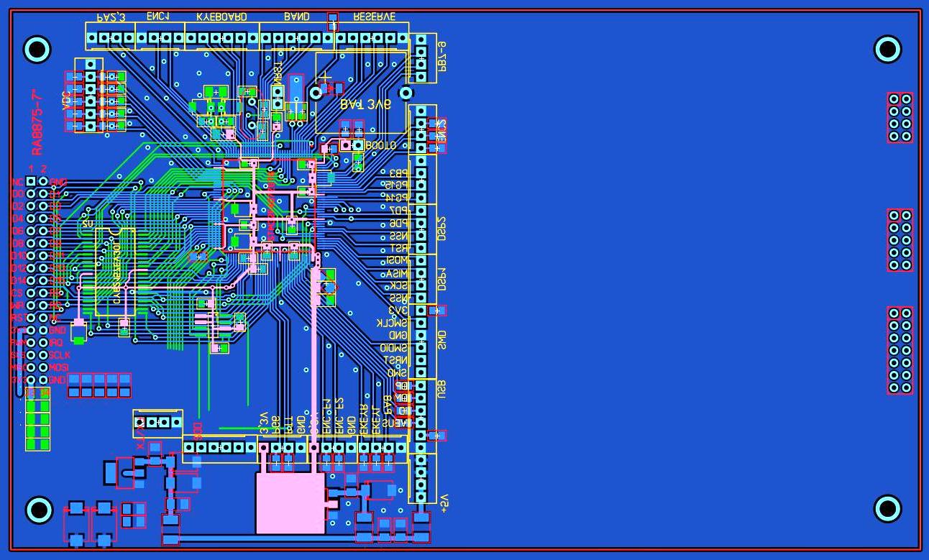The height and width of the screenshot is (560, 929).
Task: Select the RESERVE header label
Action: point(373,17)
